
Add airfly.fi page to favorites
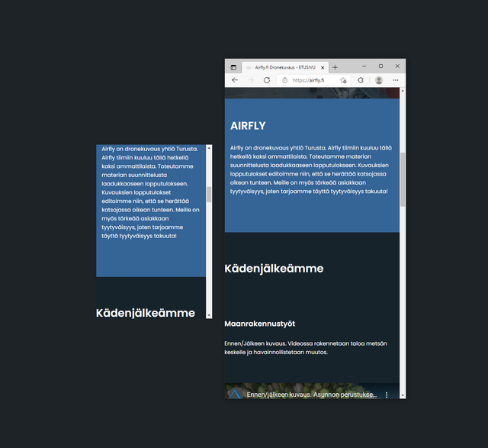click(343, 80)
